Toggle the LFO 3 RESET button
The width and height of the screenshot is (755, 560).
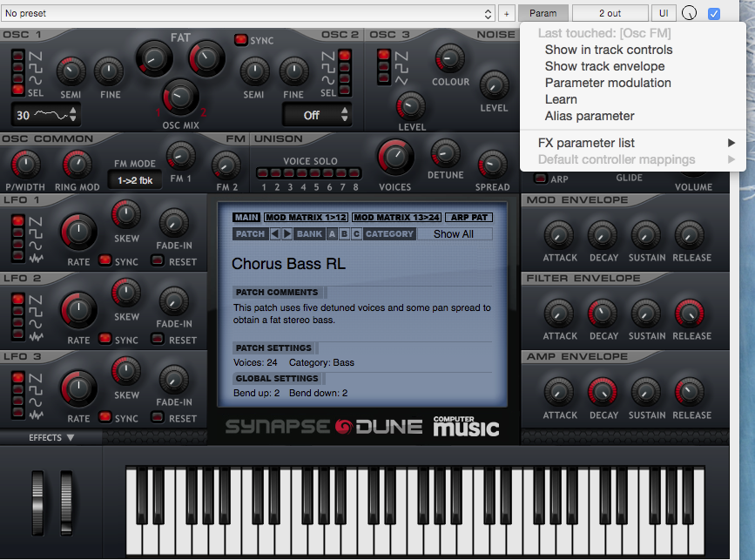point(157,417)
